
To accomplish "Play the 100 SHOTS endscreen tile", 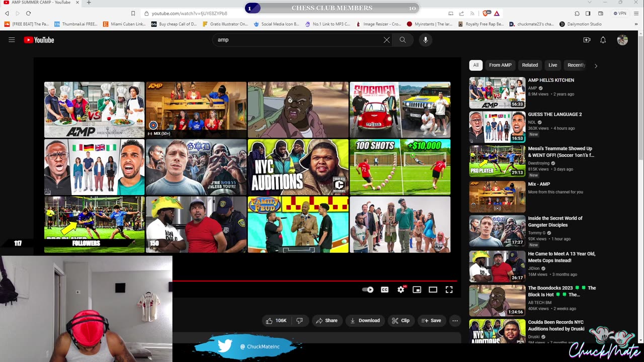I will 400,167.
